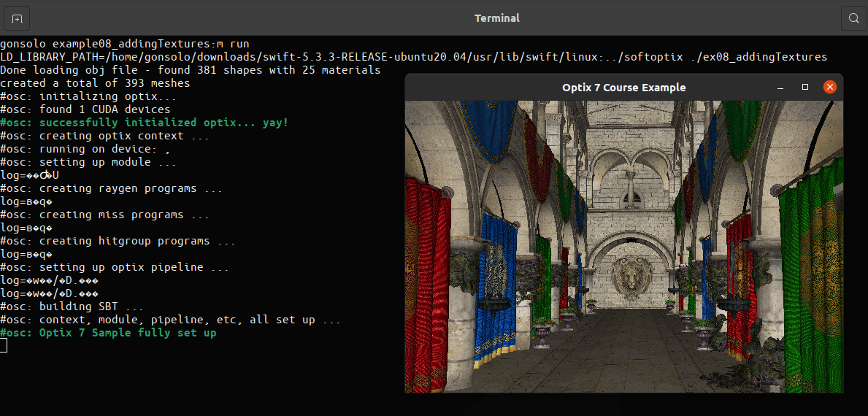Click '#osc: creating hitgroup programs ...'
This screenshot has height=416, width=868.
pyautogui.click(x=118, y=241)
